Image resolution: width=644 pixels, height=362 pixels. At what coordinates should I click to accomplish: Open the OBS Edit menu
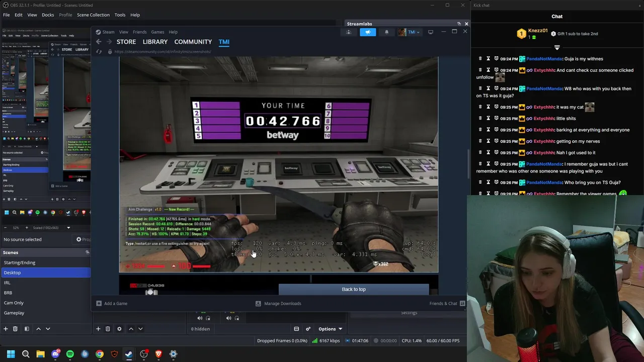coord(19,15)
